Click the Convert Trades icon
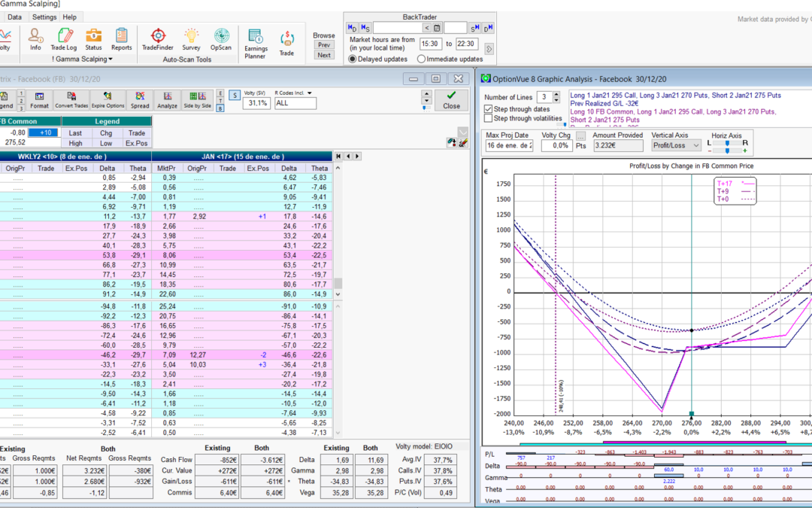This screenshot has width=812, height=508. (x=71, y=100)
